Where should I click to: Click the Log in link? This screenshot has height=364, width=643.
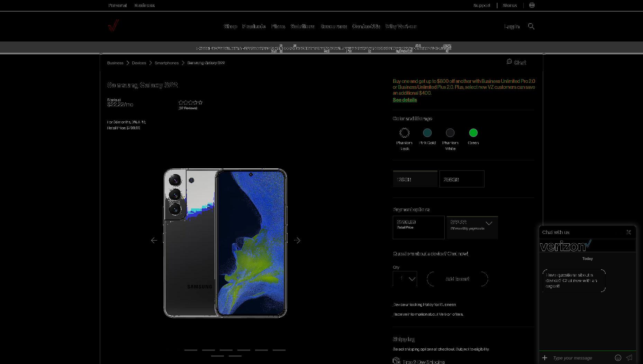(512, 26)
